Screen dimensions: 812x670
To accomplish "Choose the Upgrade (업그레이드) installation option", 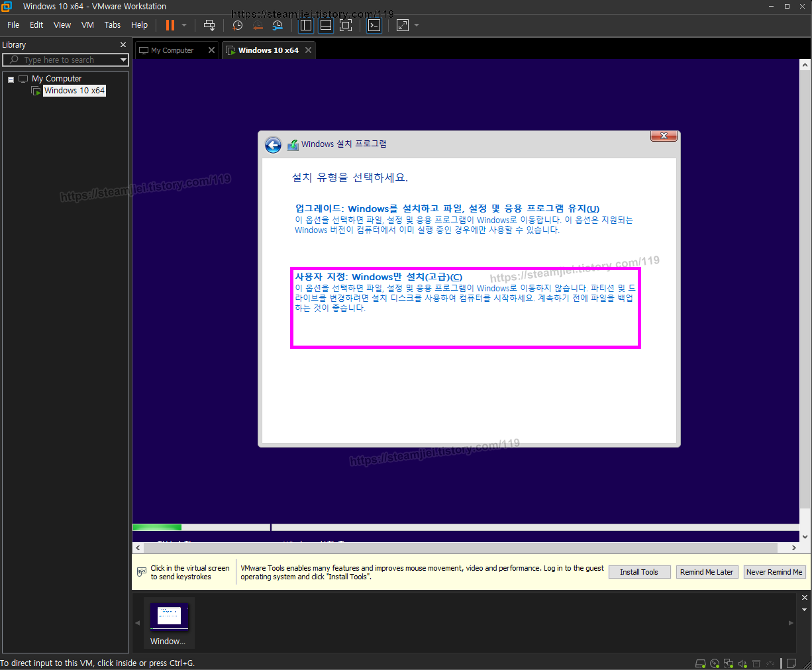I will pos(464,219).
